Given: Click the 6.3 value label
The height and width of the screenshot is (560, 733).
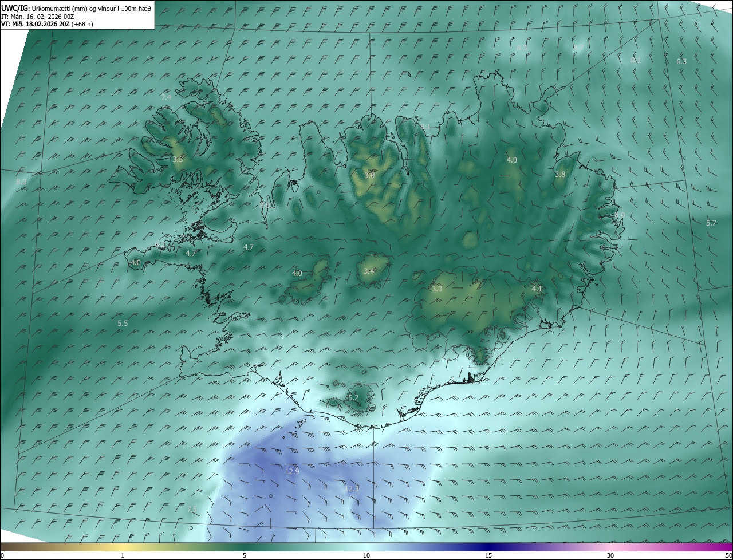Looking at the screenshot, I should click(681, 61).
